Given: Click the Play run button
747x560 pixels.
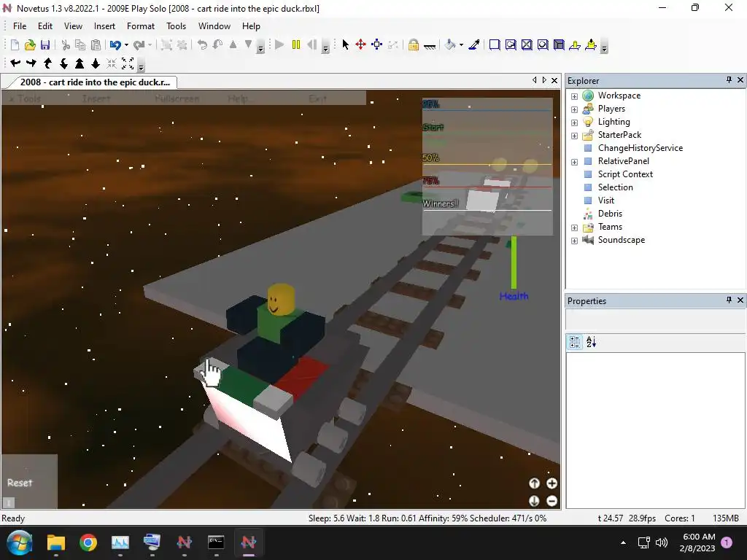Looking at the screenshot, I should click(279, 44).
